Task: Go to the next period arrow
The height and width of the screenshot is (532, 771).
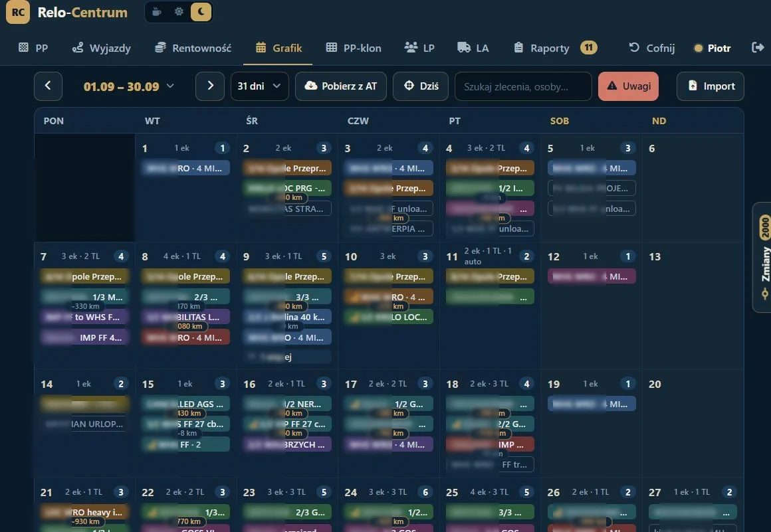Action: (x=210, y=86)
